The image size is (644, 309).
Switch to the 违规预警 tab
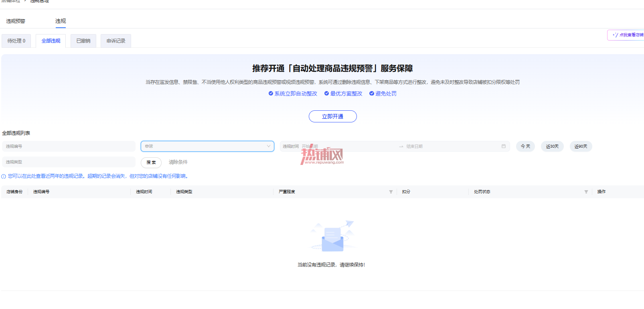click(x=16, y=21)
